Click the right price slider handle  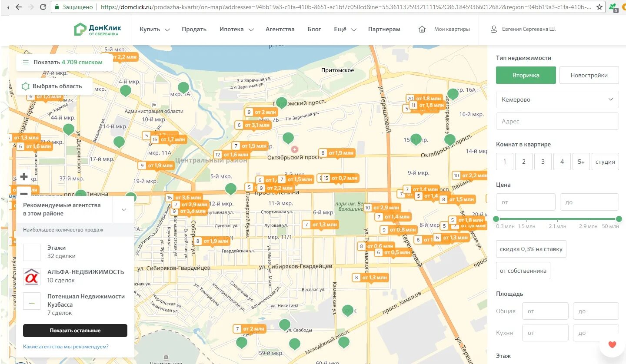pyautogui.click(x=619, y=219)
